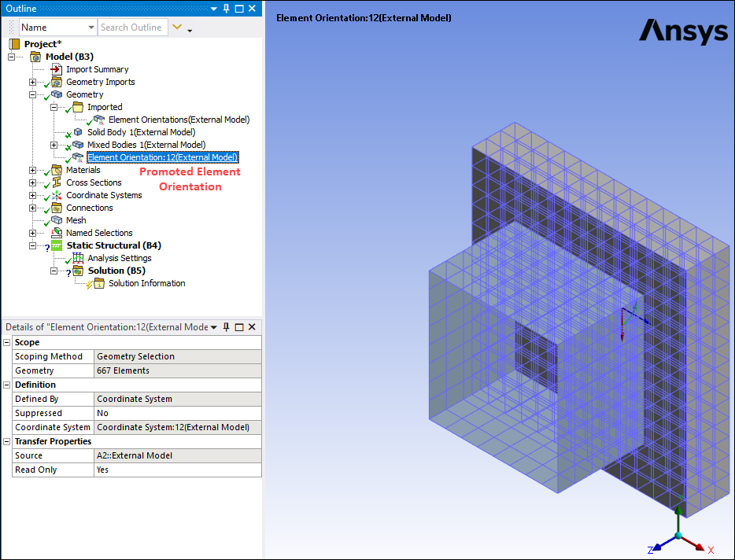
Task: Click the pin icon on the Outline panel
Action: coord(226,8)
